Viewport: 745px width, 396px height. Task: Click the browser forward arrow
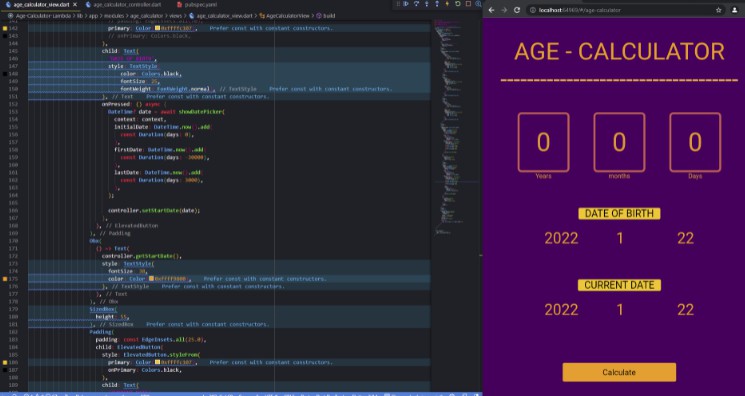pos(504,10)
